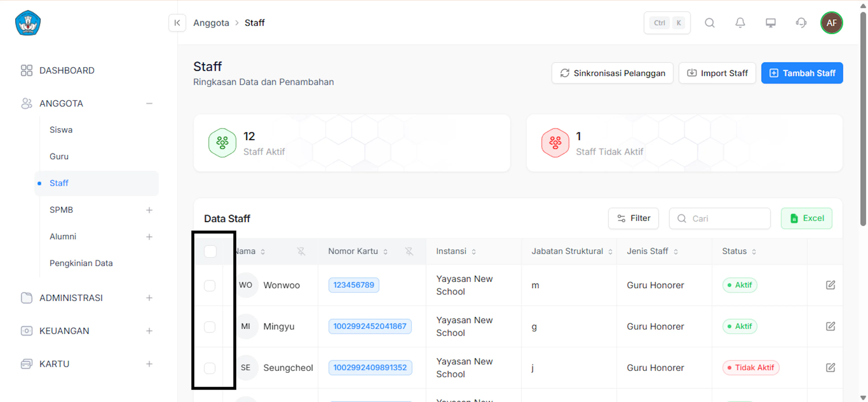This screenshot has width=868, height=402.
Task: Edit the Mingyu staff row
Action: (x=831, y=326)
